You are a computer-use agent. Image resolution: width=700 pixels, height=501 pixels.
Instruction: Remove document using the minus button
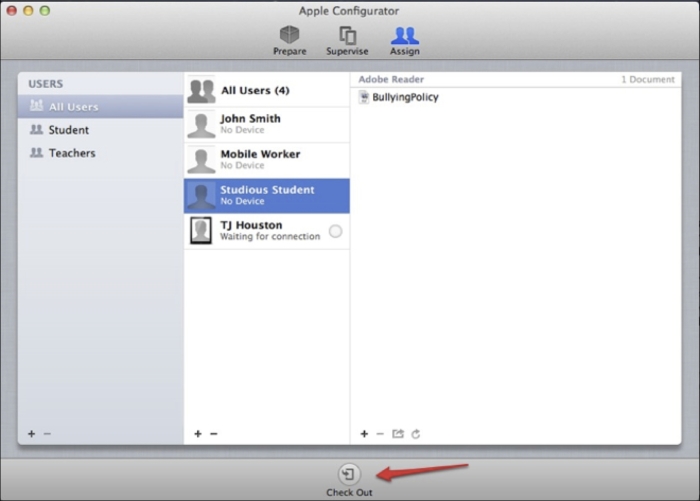pos(380,434)
